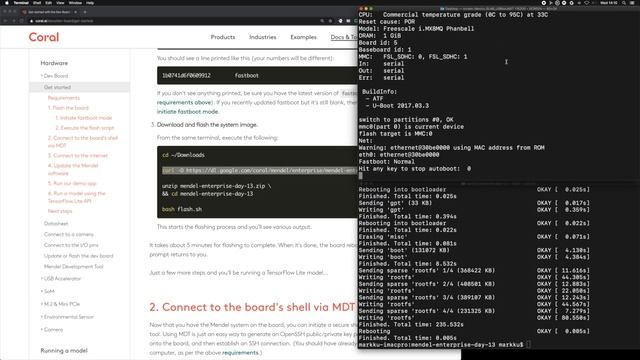640x360 pixels.
Task: Open 'Connect to a camera' sidebar page
Action: click(69, 234)
